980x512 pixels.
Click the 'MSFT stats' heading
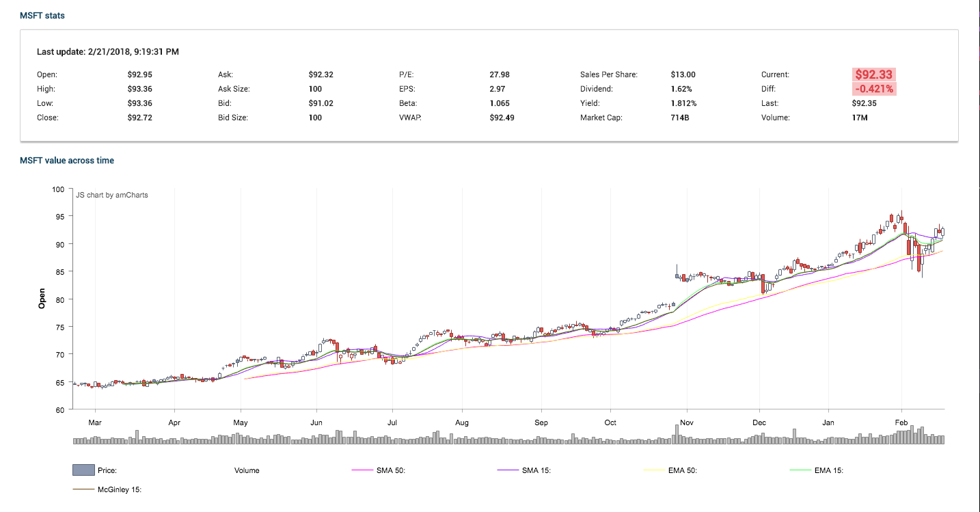coord(42,15)
